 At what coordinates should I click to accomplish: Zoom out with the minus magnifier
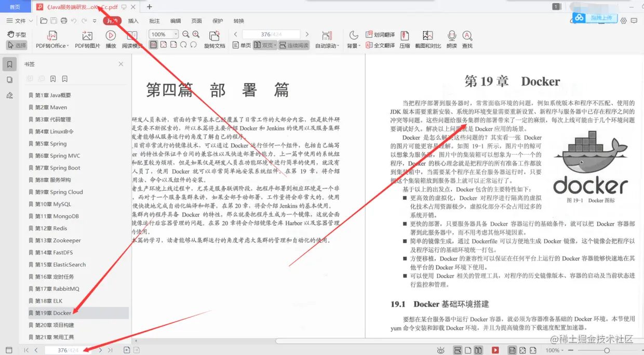[186, 34]
